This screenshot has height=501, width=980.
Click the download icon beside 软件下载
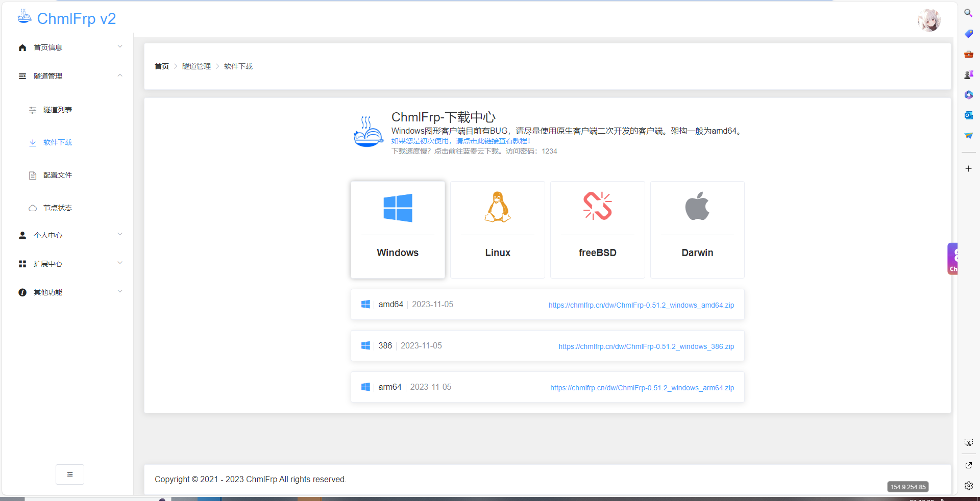[x=33, y=143]
